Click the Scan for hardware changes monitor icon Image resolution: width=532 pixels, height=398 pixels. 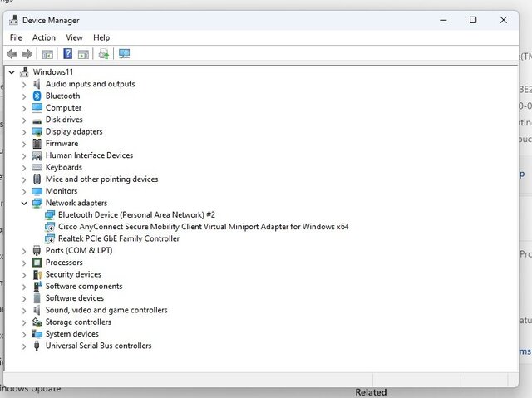click(x=125, y=54)
